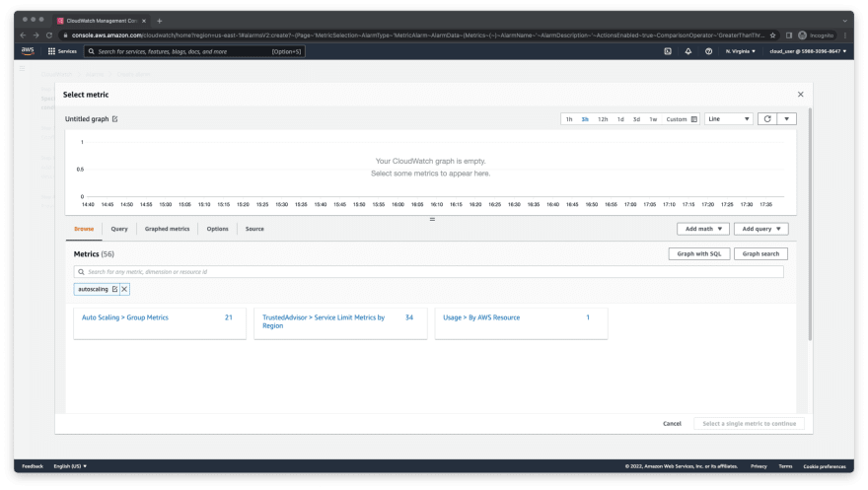Open the English (US) language selector
Screen dimensions: 868x490
click(x=70, y=466)
